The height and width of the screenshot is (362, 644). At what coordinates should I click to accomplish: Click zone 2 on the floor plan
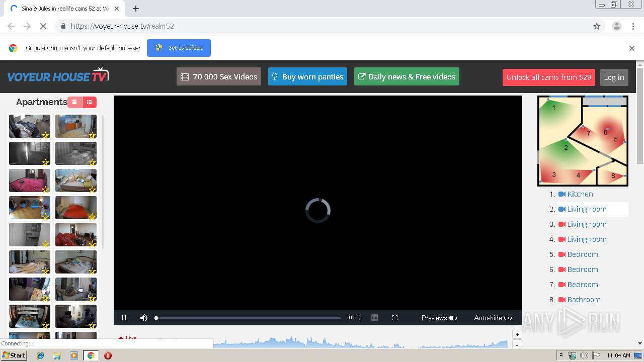(x=566, y=148)
